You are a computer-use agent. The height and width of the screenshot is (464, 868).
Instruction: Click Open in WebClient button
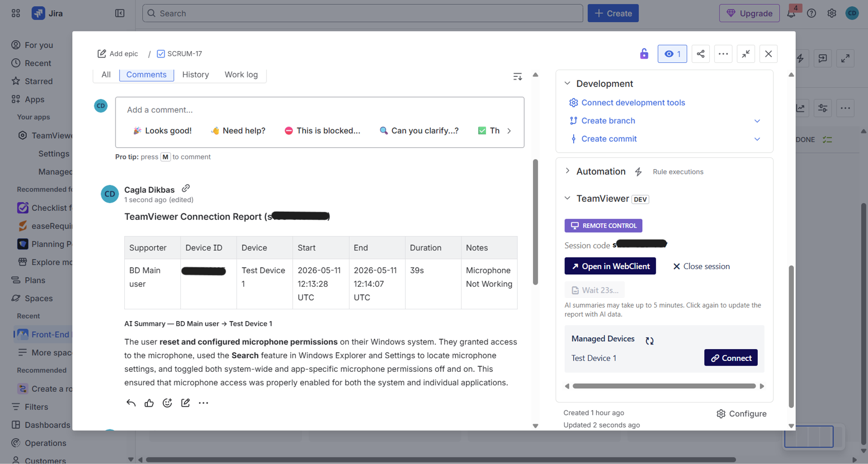610,266
